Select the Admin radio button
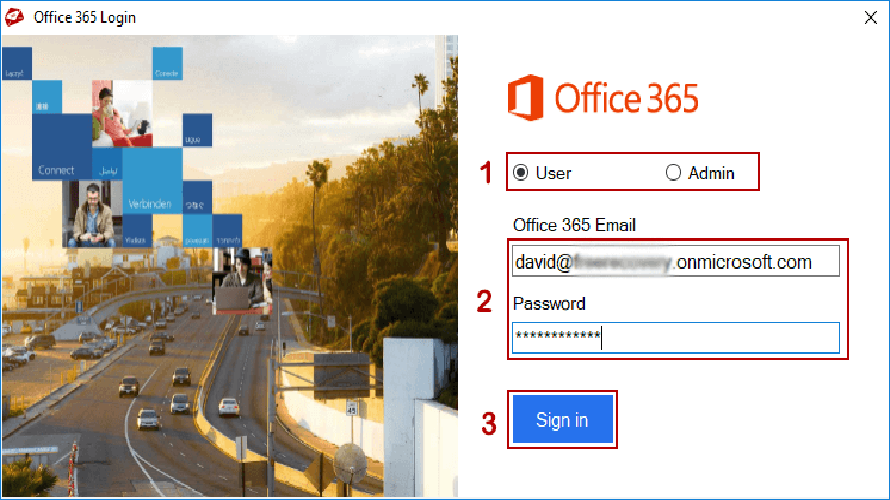This screenshot has width=890, height=500. (x=673, y=173)
